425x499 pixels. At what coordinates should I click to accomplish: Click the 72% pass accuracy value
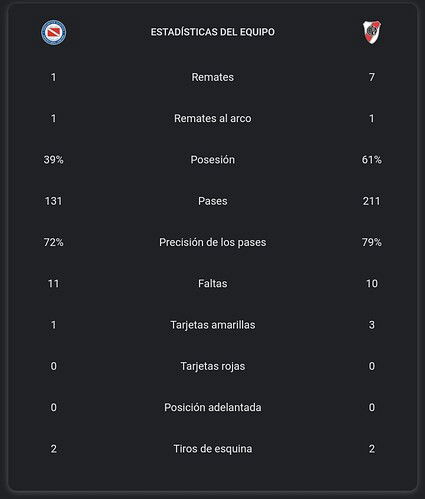[54, 242]
